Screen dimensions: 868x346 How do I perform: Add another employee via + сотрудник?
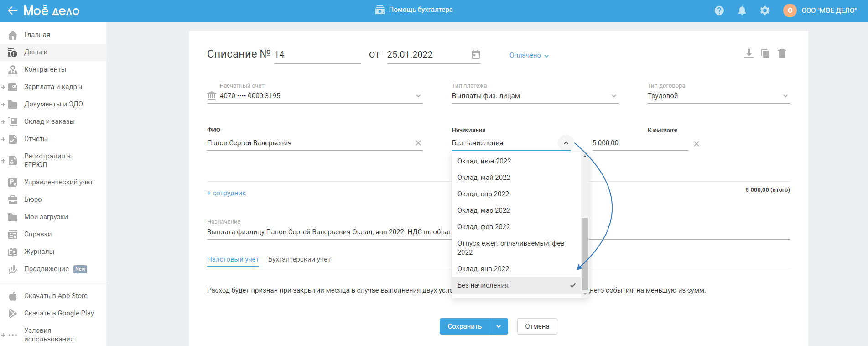pos(227,193)
